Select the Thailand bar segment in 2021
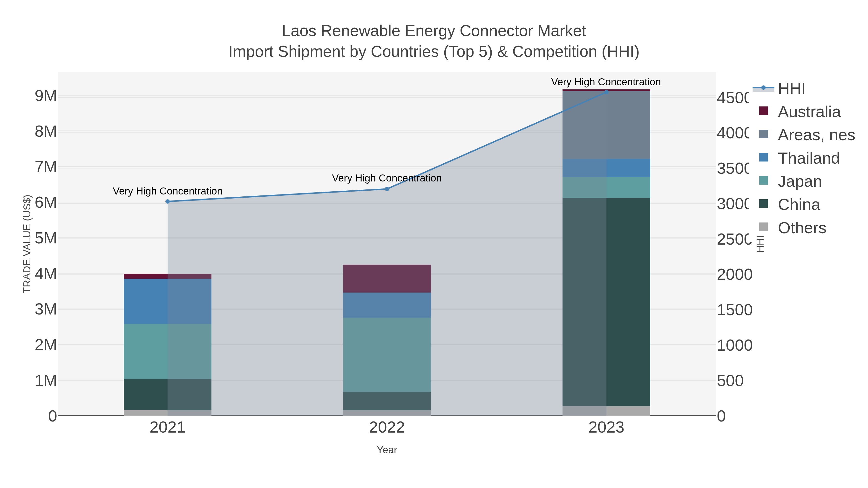The width and height of the screenshot is (868, 488). click(x=168, y=301)
